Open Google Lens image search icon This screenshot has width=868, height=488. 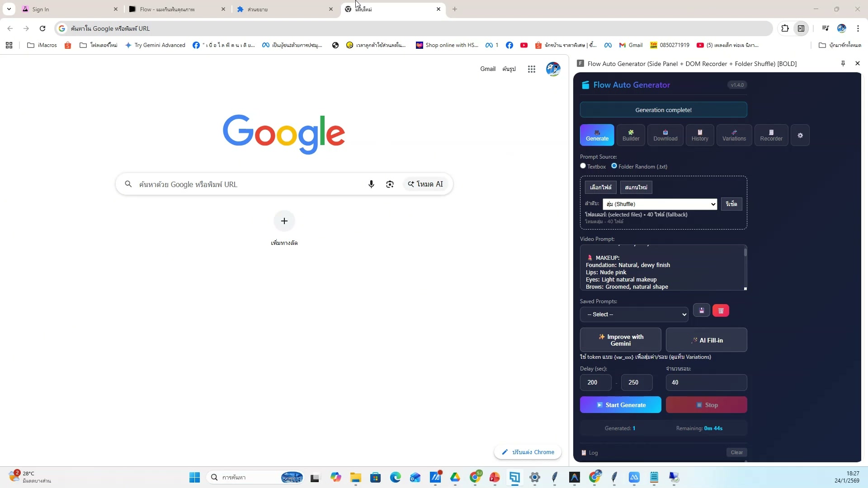click(x=390, y=184)
